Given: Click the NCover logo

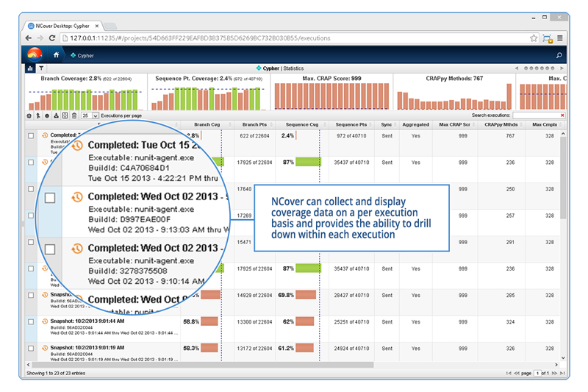Looking at the screenshot, I should [35, 54].
